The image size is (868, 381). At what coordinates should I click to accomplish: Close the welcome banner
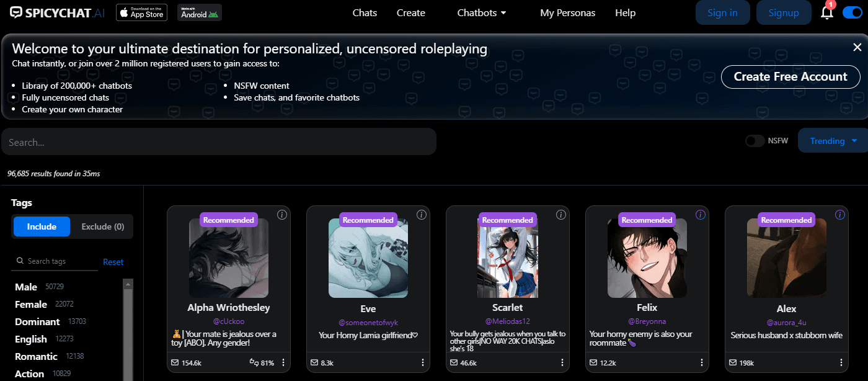coord(857,47)
